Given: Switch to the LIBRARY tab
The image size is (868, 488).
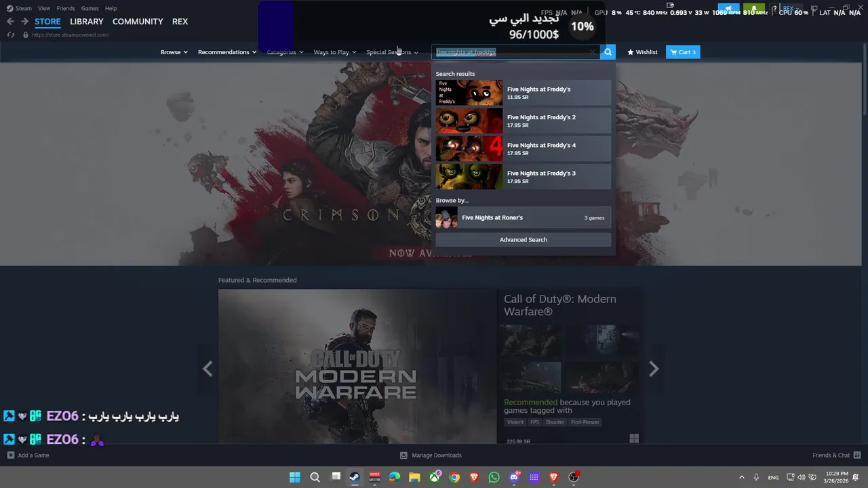Looking at the screenshot, I should pyautogui.click(x=87, y=22).
